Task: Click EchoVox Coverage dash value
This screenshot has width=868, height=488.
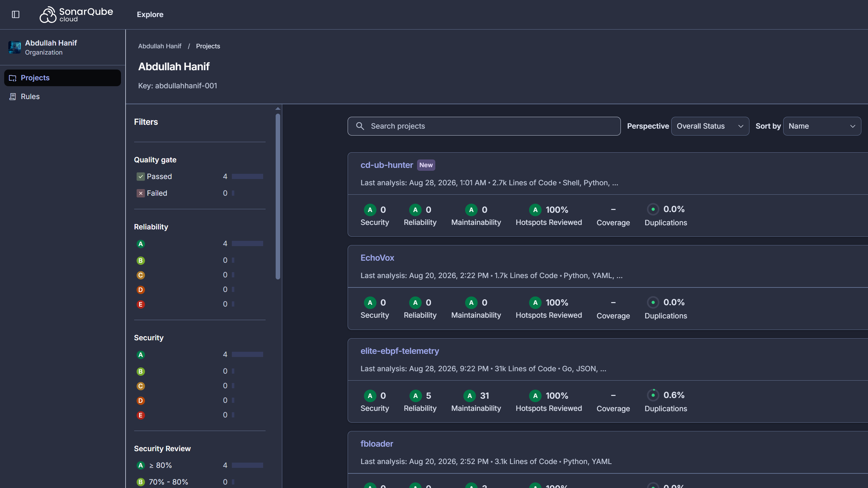Action: tap(613, 303)
